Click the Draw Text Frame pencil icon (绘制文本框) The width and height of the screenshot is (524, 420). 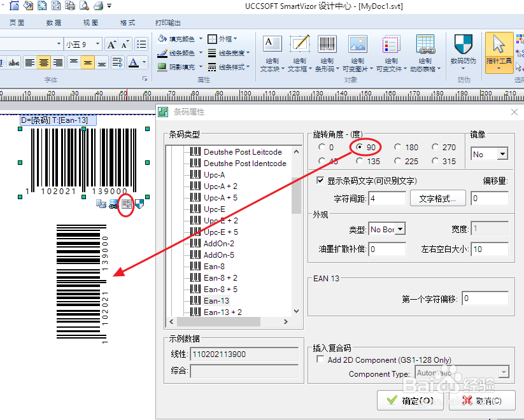click(299, 44)
